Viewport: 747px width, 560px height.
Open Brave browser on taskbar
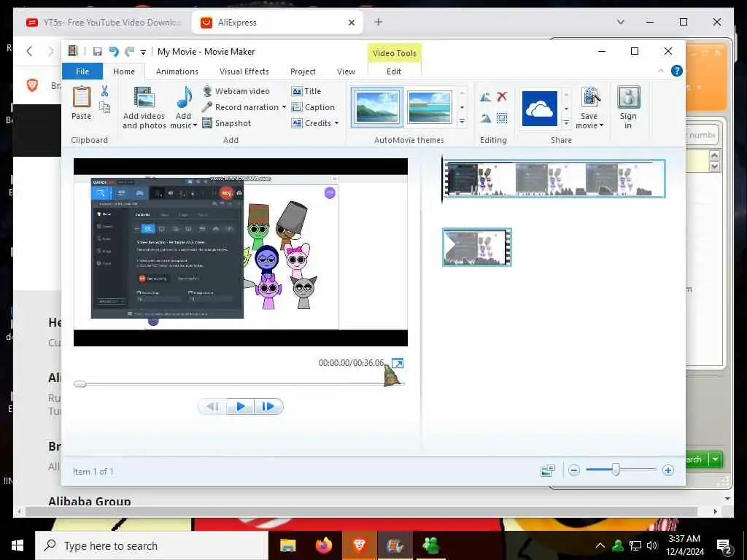tap(359, 545)
